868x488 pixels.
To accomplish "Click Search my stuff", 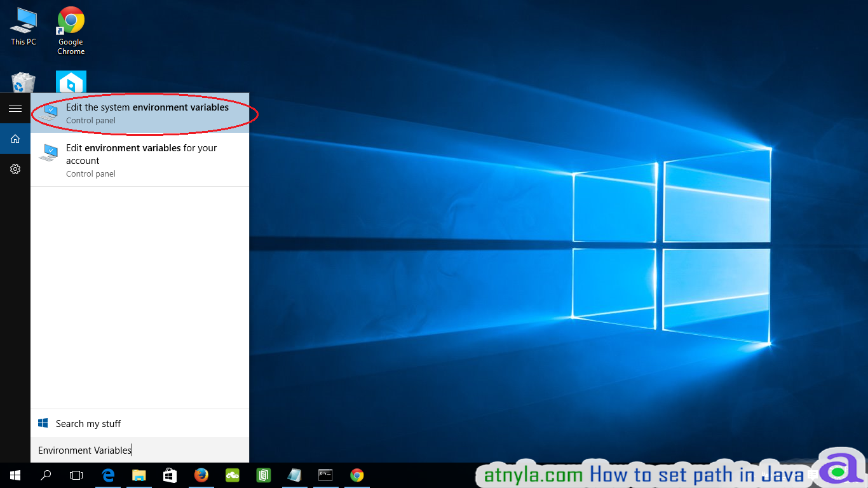I will [x=87, y=423].
